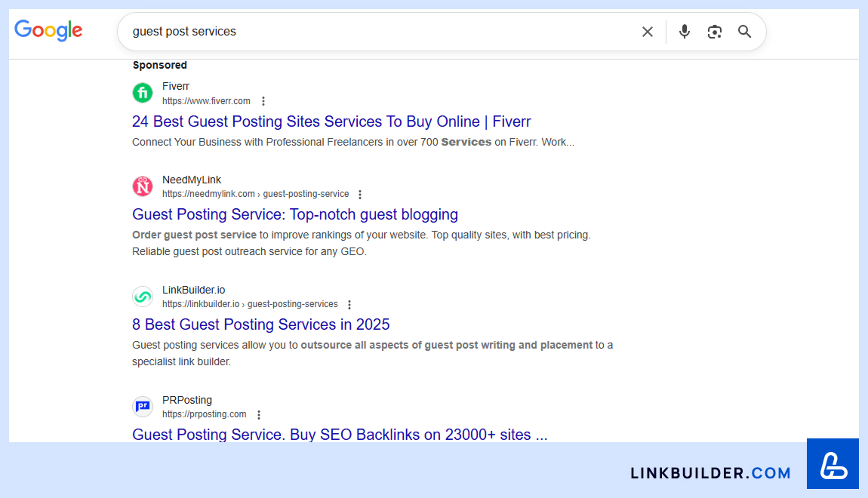Click the 'NeedMyLink' site name text
The height and width of the screenshot is (498, 868).
coord(192,180)
